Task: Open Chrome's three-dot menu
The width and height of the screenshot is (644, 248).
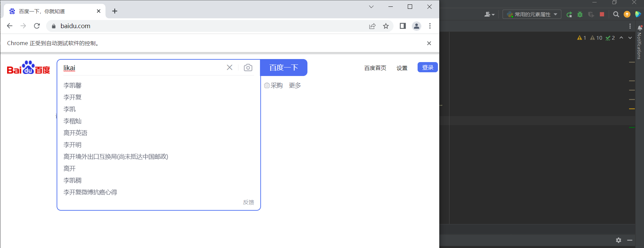Action: click(x=430, y=26)
